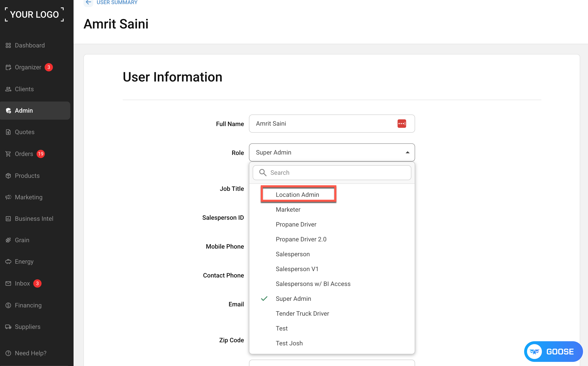588x366 pixels.
Task: Select the checked Super Admin option
Action: 293,299
